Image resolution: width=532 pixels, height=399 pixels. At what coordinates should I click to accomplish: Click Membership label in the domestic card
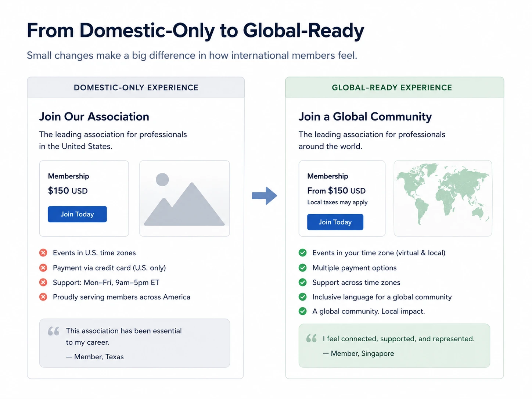pyautogui.click(x=68, y=176)
